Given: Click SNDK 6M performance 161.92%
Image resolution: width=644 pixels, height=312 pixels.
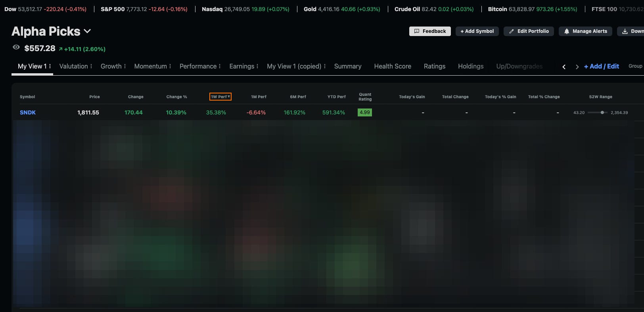Looking at the screenshot, I should 295,112.
